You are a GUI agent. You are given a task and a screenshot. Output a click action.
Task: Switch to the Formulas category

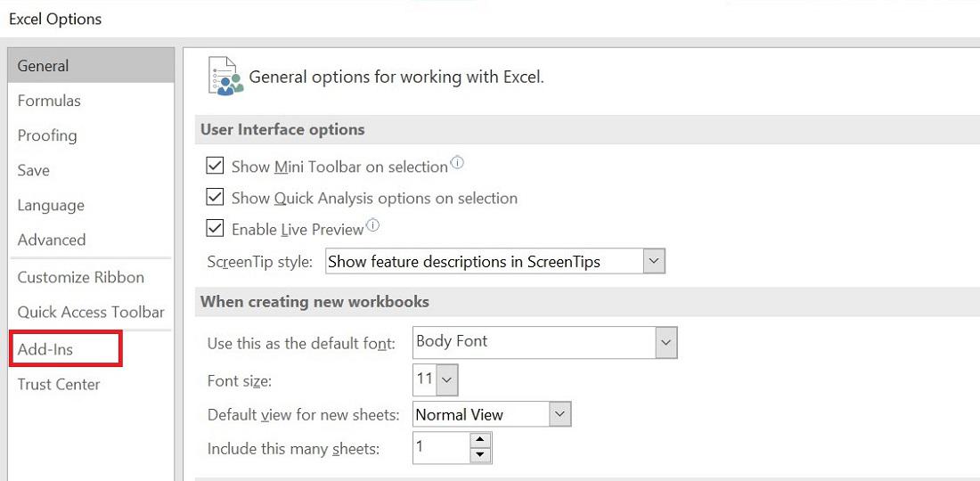tap(49, 101)
